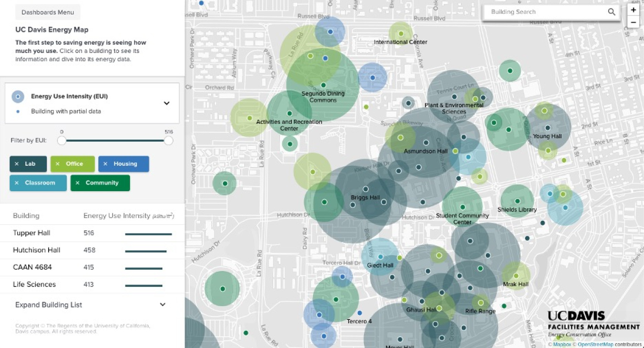Click inside the Building Search field
Image resolution: width=644 pixels, height=348 pixels.
(x=525, y=11)
